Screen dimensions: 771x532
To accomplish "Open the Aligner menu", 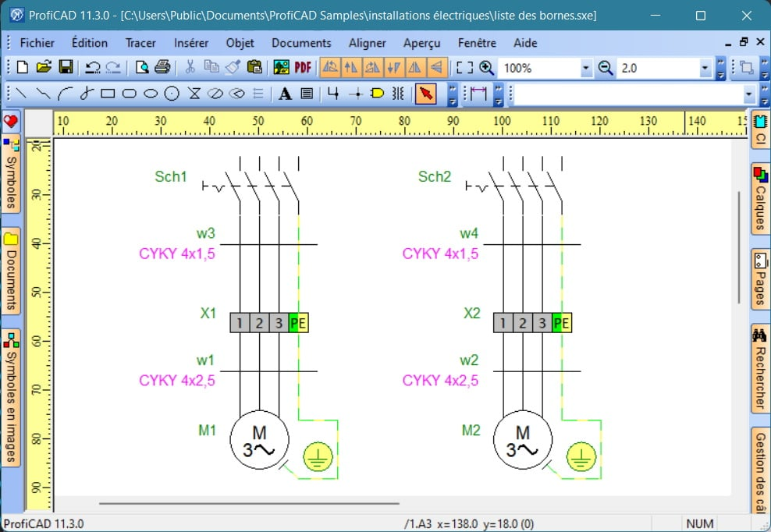I will point(368,43).
